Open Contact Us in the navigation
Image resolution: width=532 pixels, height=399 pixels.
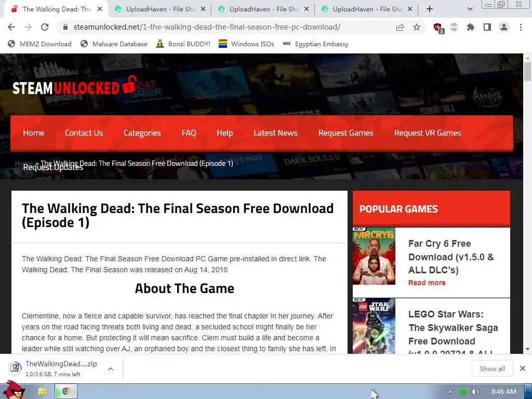tap(84, 133)
